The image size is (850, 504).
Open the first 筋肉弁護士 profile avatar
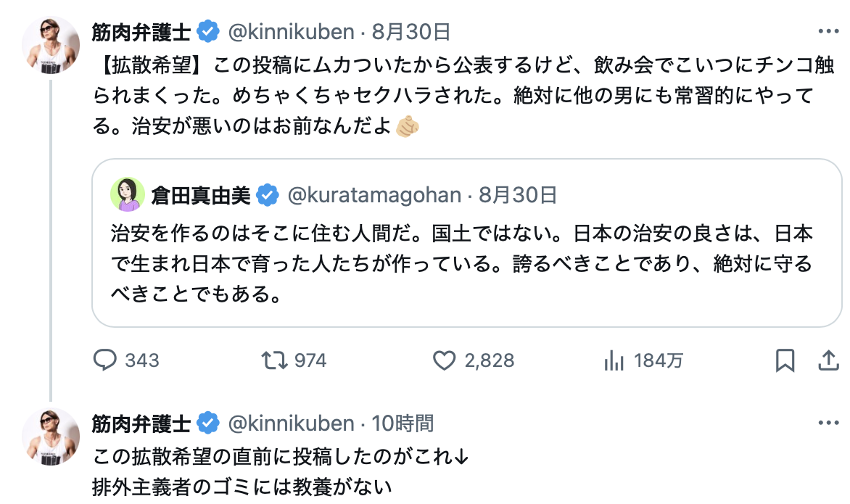(51, 46)
